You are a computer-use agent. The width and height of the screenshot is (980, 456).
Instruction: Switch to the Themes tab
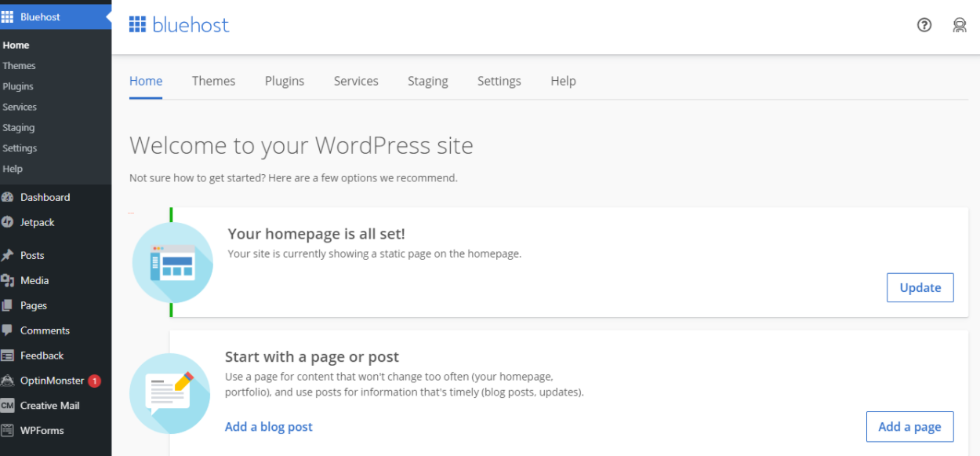(x=213, y=81)
